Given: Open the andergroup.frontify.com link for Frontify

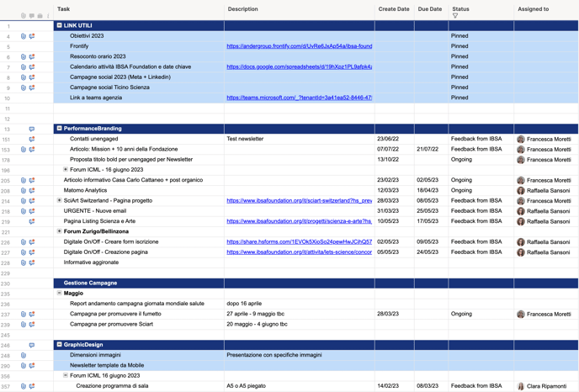Looking at the screenshot, I should (299, 46).
